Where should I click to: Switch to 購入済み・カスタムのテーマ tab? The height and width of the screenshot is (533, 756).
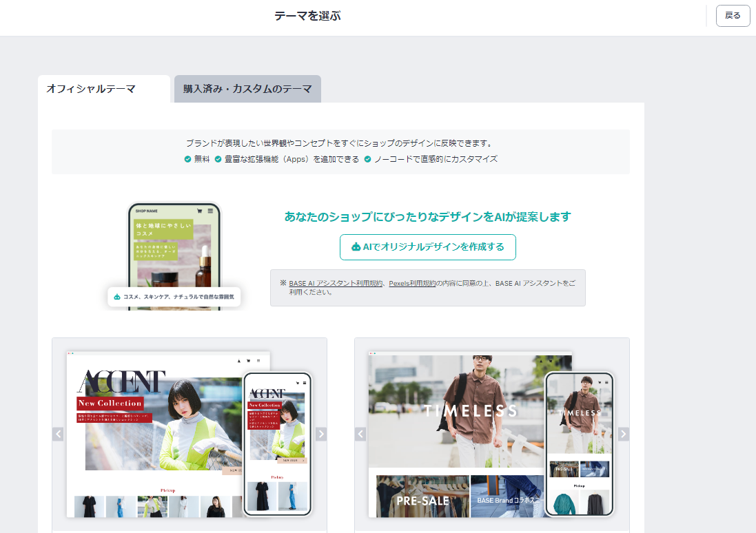click(247, 89)
